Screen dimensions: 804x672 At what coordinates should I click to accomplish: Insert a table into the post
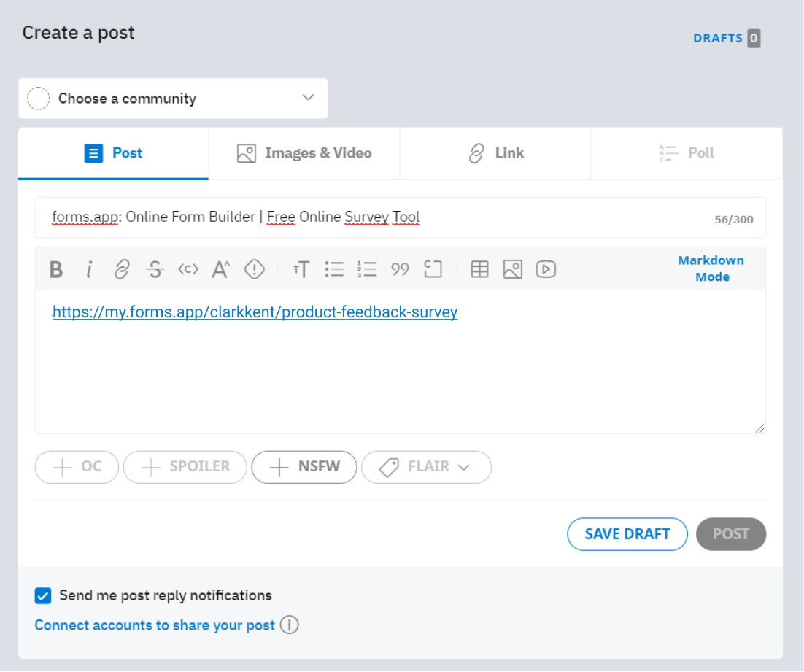(479, 269)
